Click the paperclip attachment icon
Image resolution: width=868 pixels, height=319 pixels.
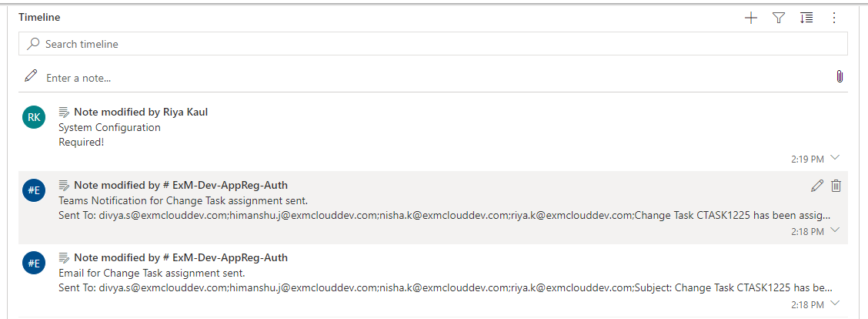(x=840, y=76)
